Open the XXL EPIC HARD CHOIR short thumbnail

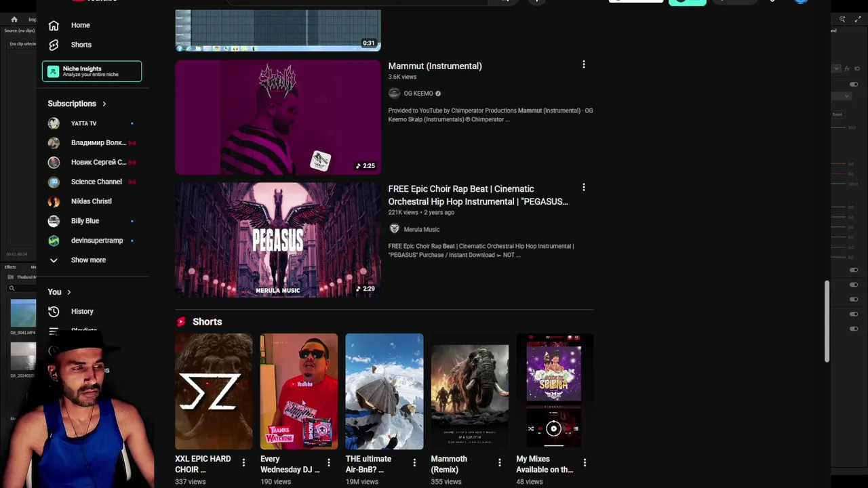(x=214, y=391)
